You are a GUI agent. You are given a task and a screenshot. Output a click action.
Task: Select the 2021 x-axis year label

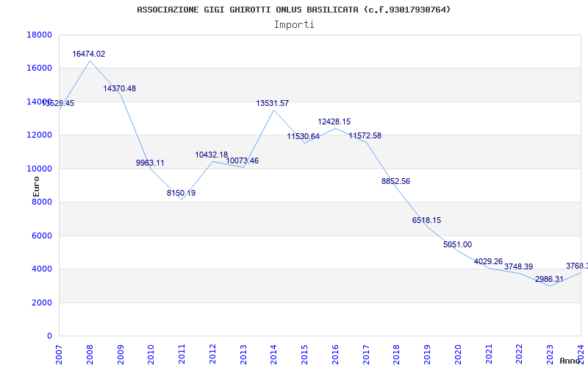[489, 355]
